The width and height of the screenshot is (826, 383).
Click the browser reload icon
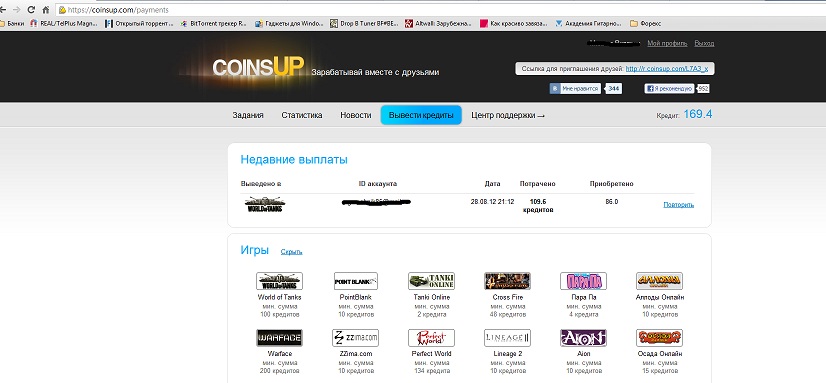coord(31,10)
